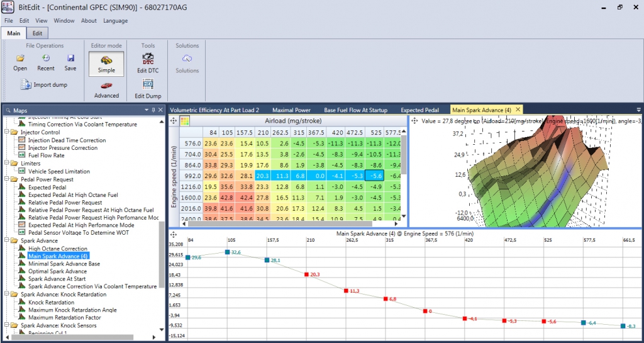Viewport: 644px width, 343px height.
Task: Toggle the table color heatmap icon
Action: (185, 121)
